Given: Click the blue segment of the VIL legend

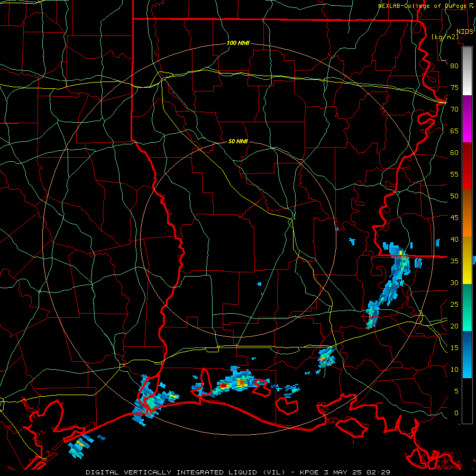Looking at the screenshot, I should tap(467, 354).
